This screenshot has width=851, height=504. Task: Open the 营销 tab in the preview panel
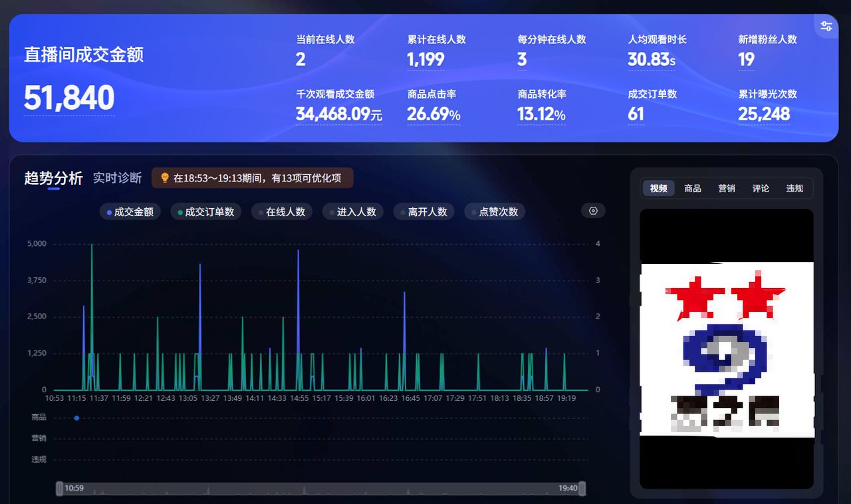point(727,189)
